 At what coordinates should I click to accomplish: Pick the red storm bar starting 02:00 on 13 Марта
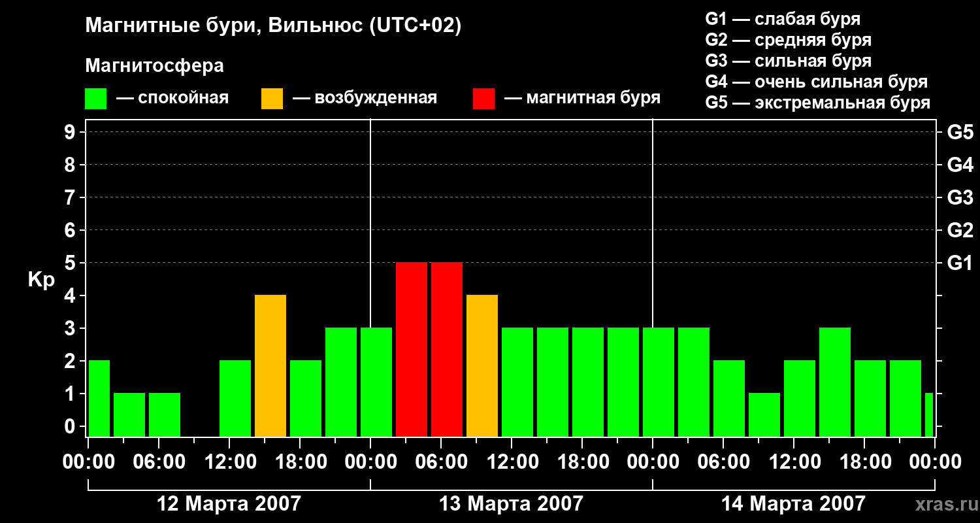pyautogui.click(x=412, y=349)
